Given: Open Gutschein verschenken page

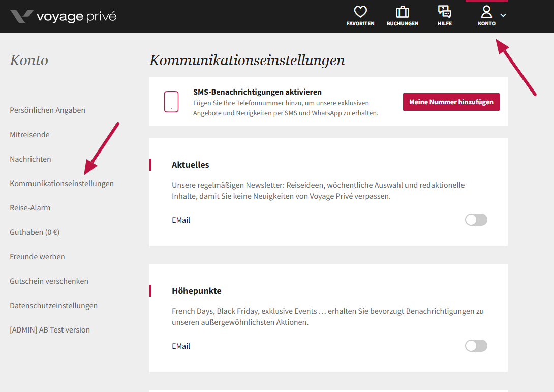Looking at the screenshot, I should [x=49, y=281].
